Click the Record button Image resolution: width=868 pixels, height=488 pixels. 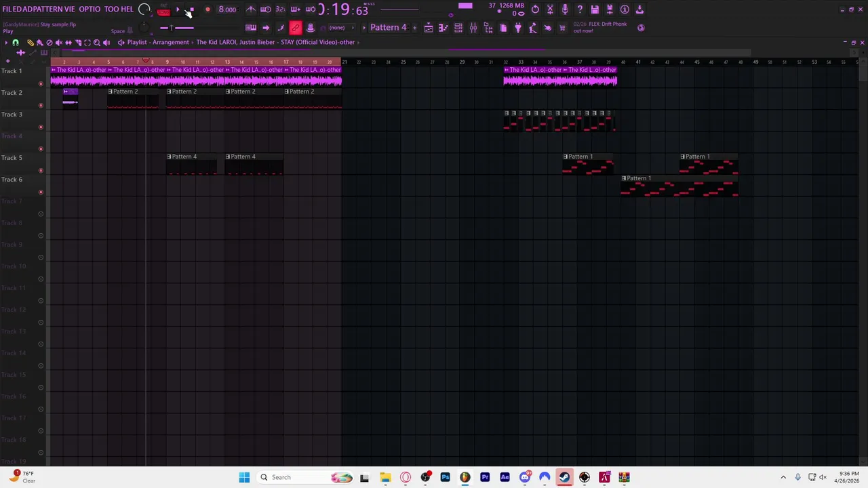point(208,9)
